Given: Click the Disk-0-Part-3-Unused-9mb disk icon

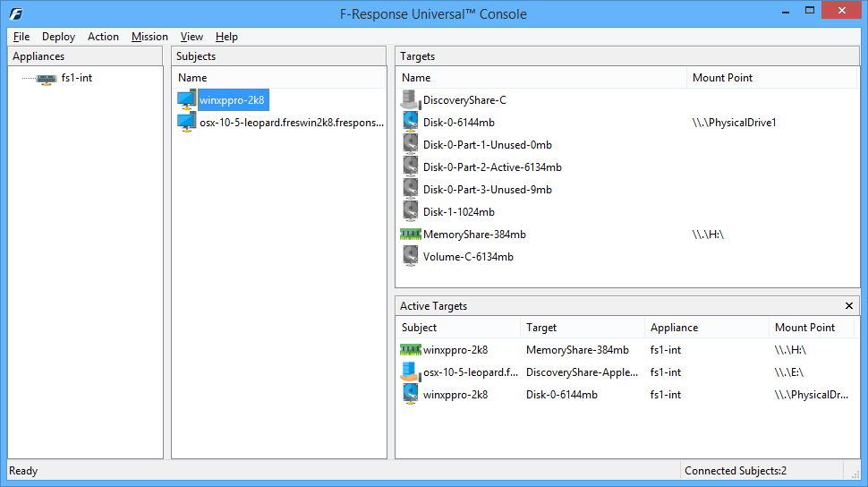Looking at the screenshot, I should [410, 190].
